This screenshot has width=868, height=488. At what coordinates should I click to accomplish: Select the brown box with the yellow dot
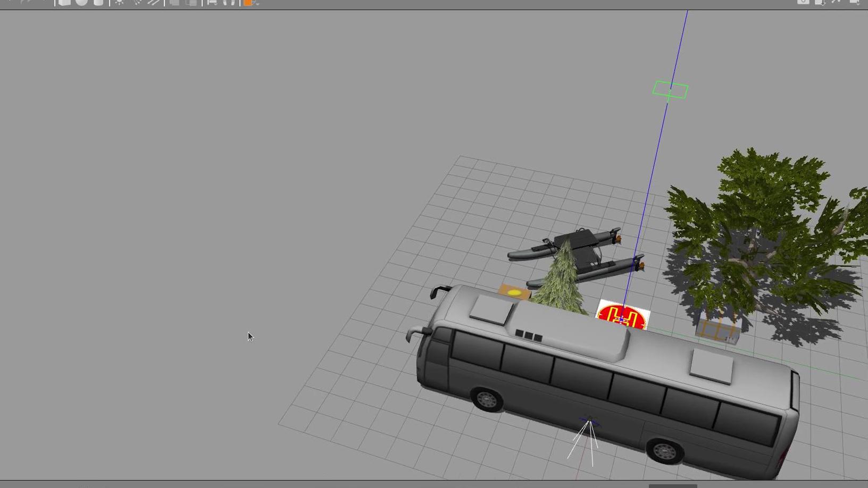tap(514, 292)
